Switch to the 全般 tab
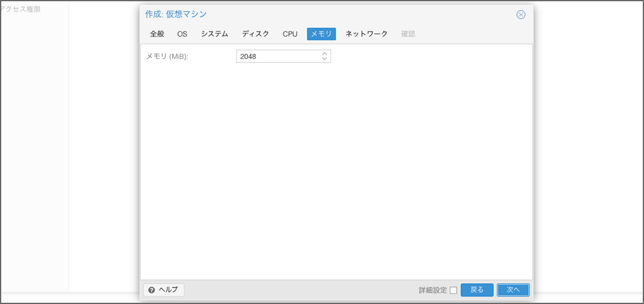 coord(157,34)
